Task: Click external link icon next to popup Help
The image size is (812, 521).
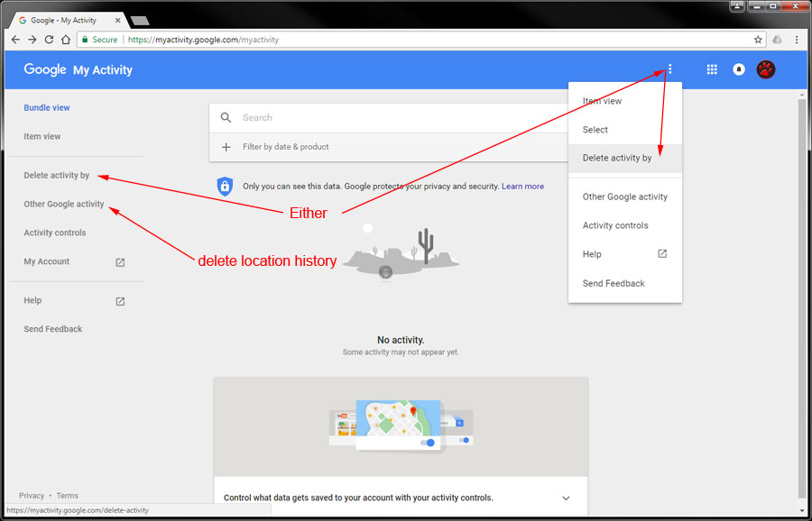Action: (x=662, y=253)
